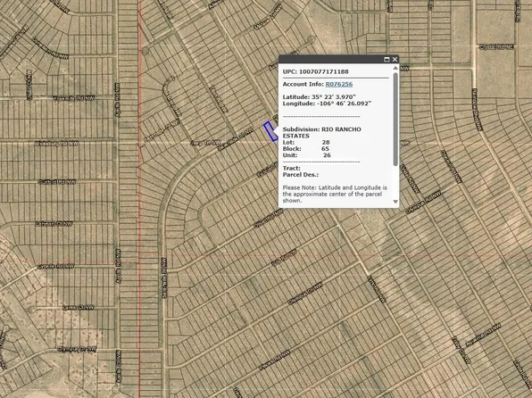Screen dimensions: 532x398
Task: Maximize the parcel info popup
Action: [387, 60]
